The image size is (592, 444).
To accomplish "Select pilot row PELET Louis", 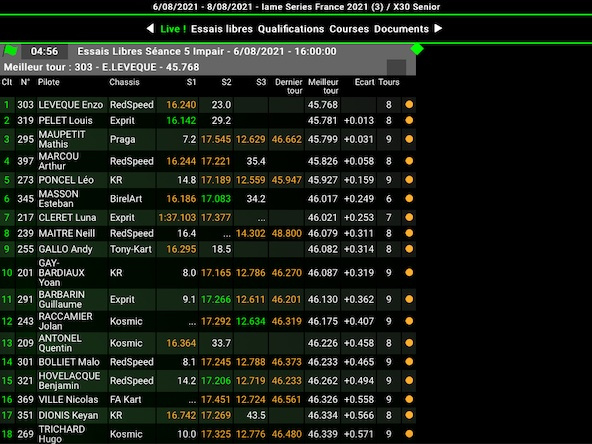I will coord(208,120).
